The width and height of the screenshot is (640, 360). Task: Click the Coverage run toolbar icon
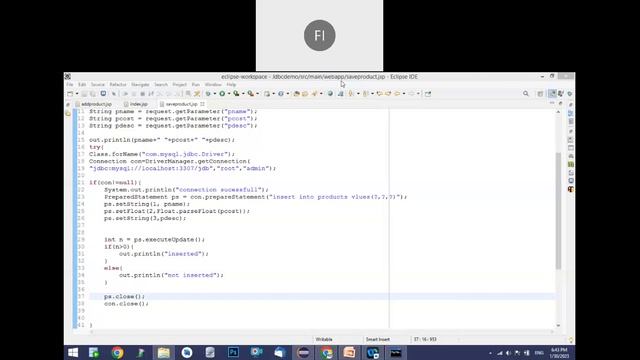pos(236,94)
